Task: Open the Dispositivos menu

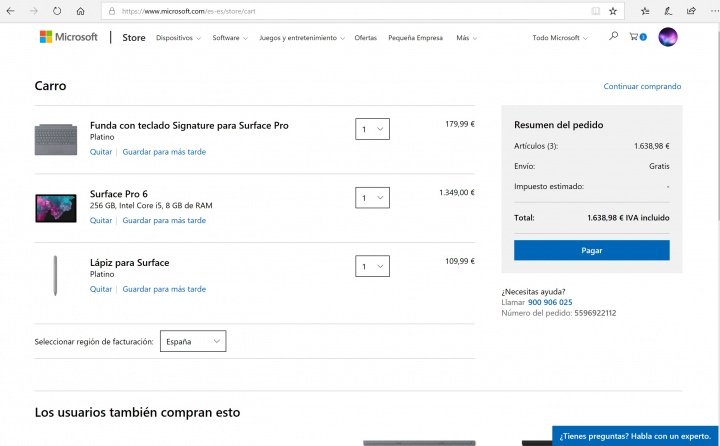Action: pos(178,38)
